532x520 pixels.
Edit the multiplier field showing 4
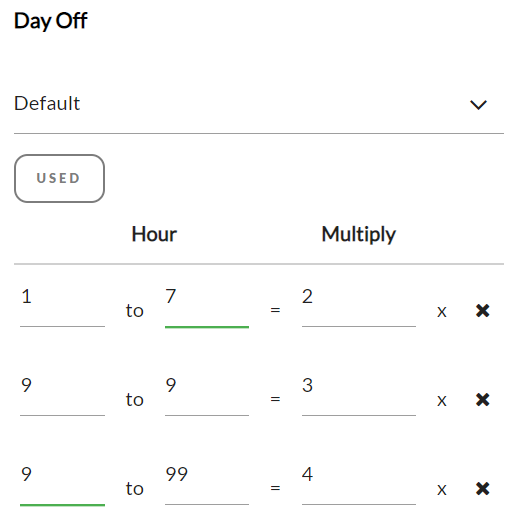(359, 482)
